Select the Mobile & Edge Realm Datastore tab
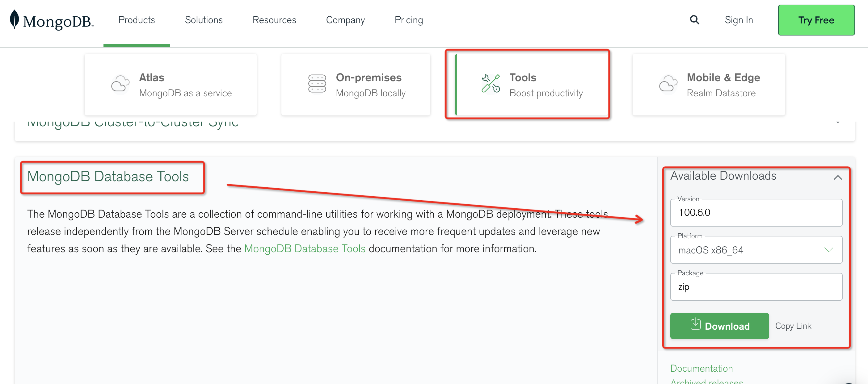The width and height of the screenshot is (868, 384). point(709,84)
